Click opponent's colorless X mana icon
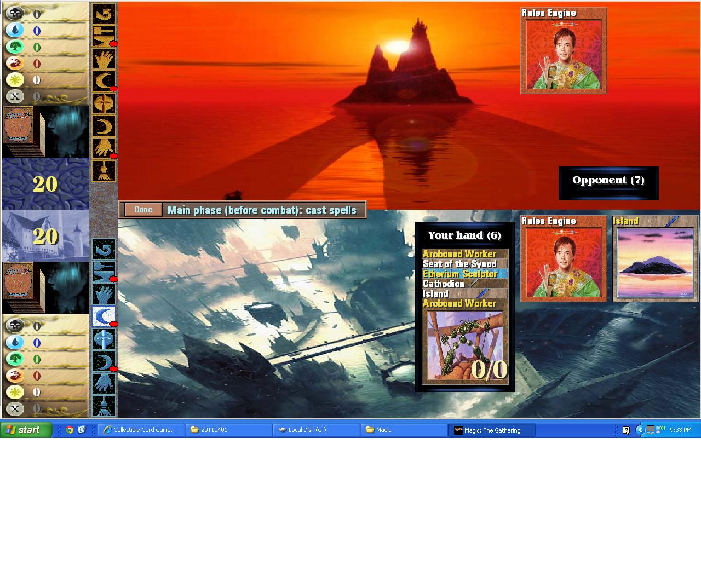The image size is (701, 588). (x=15, y=96)
